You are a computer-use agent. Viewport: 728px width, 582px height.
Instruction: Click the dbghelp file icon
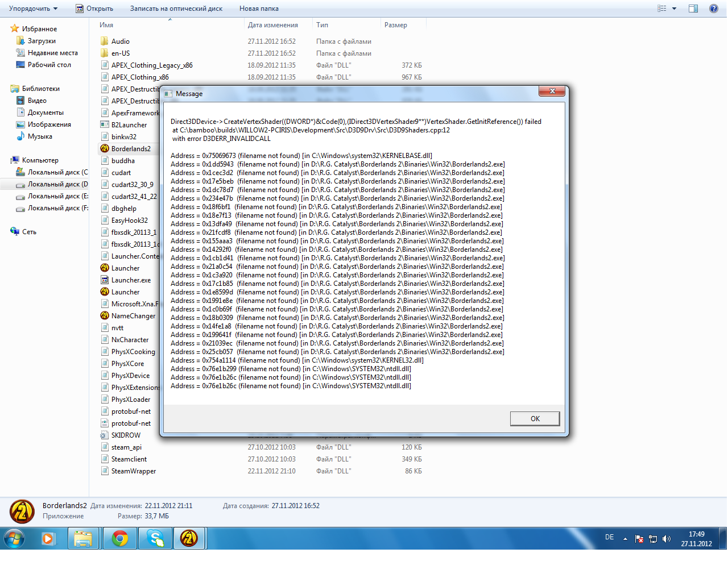click(105, 208)
